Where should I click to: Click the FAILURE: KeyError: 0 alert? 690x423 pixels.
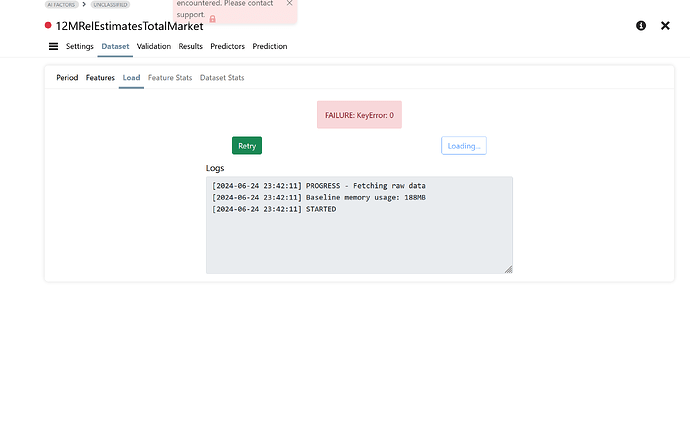click(359, 115)
